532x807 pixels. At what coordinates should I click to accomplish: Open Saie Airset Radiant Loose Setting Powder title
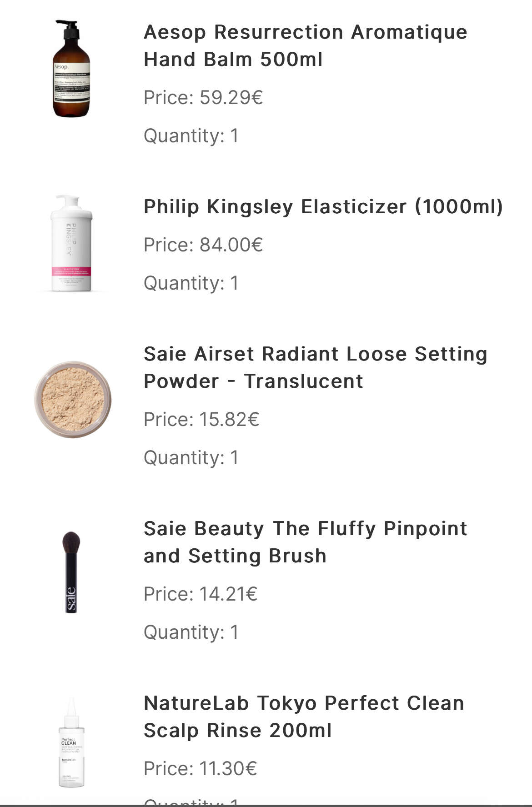click(316, 367)
